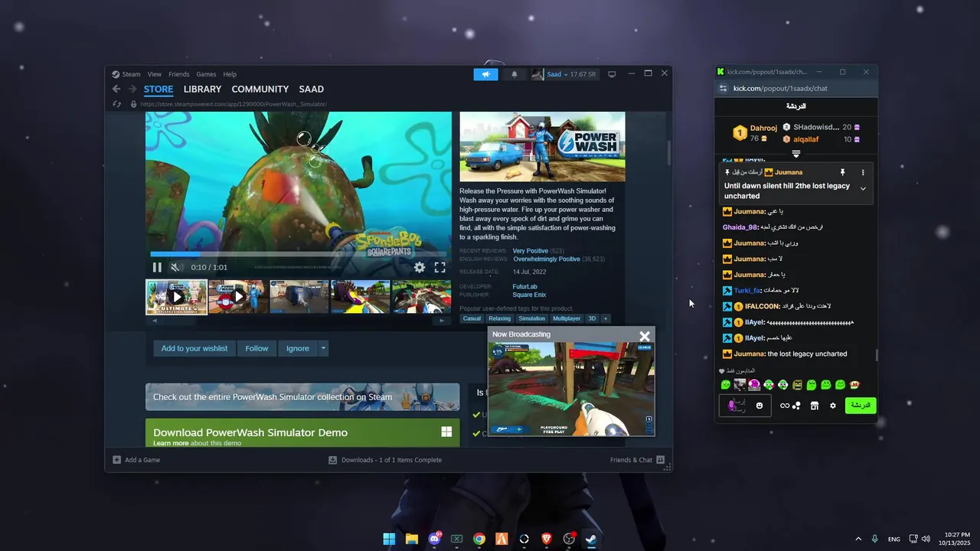Screen dimensions: 980x551
Task: Show next screenshot thumbnails arrow
Action: 441,321
